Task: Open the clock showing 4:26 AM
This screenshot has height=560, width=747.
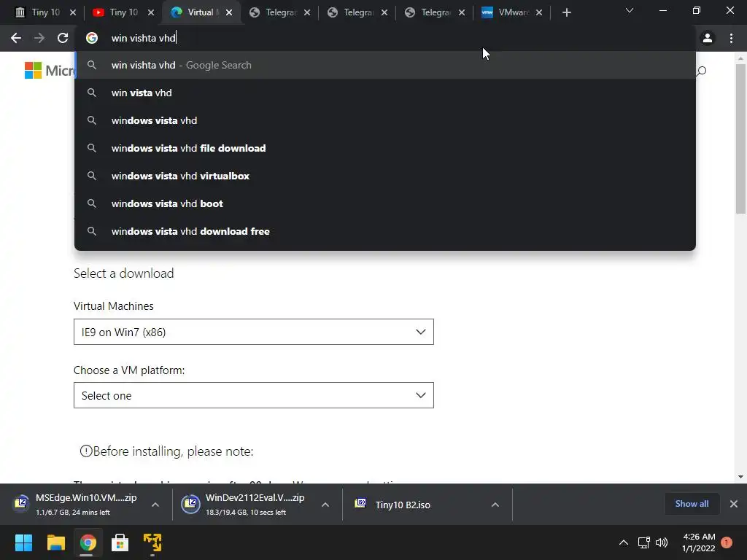Action: tap(699, 542)
